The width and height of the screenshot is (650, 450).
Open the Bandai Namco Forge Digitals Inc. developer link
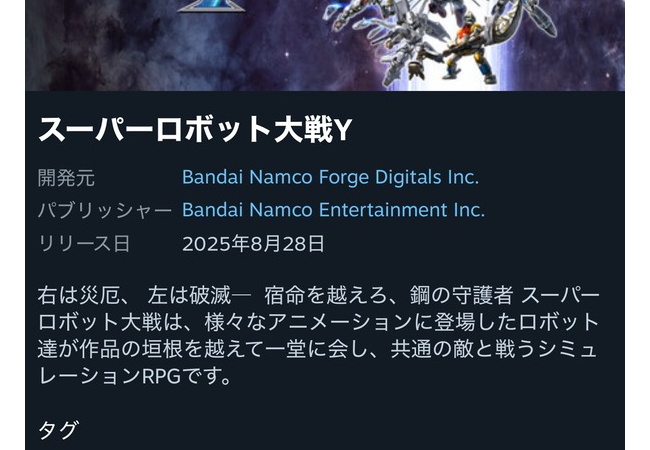(330, 177)
